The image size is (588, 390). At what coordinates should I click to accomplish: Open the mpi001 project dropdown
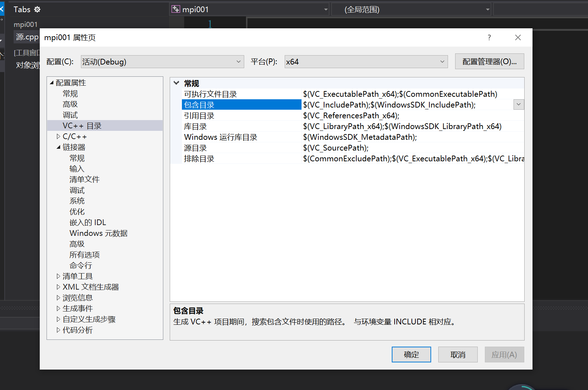coord(325,9)
